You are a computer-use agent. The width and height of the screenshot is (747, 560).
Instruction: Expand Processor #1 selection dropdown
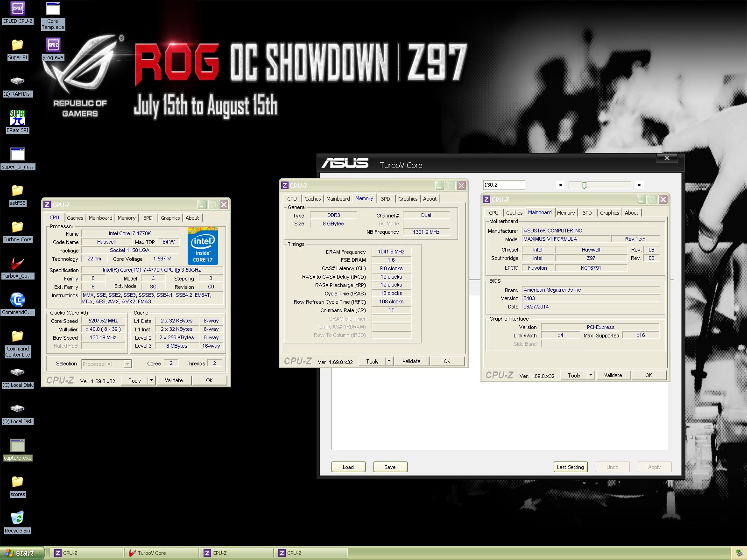point(127,364)
